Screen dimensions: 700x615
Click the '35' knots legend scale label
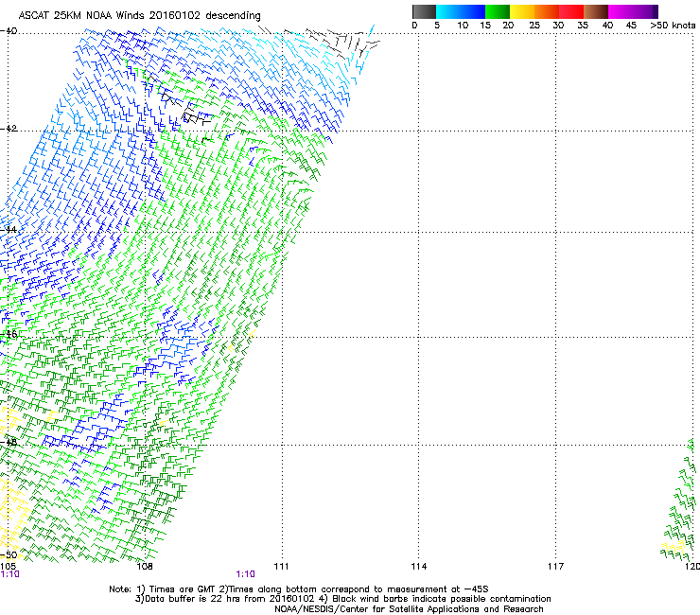click(583, 26)
